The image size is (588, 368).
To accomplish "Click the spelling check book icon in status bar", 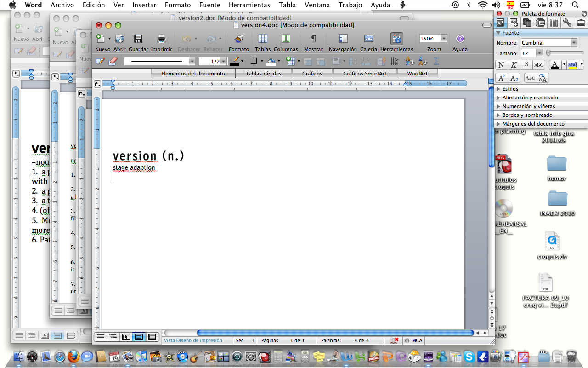I will point(394,340).
